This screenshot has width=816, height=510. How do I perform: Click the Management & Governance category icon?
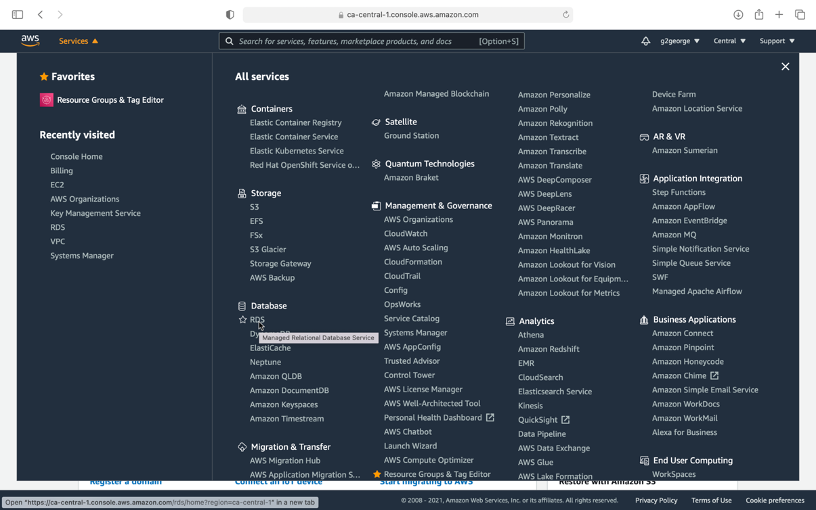pos(376,206)
